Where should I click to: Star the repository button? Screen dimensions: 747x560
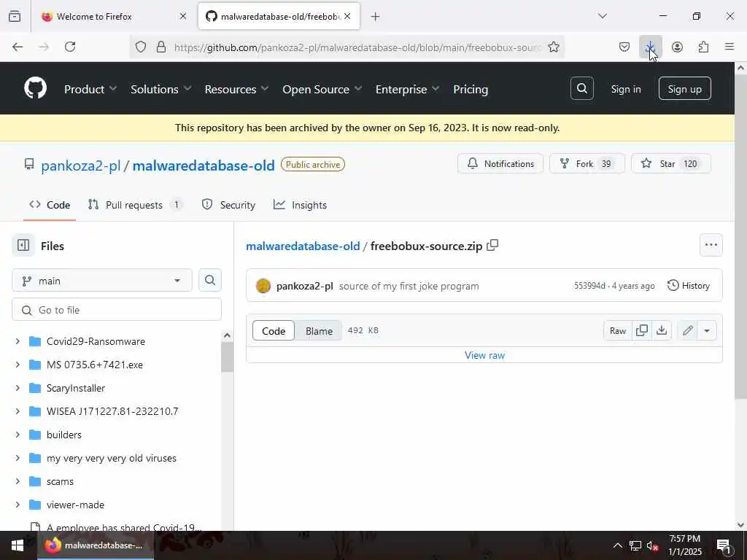[671, 163]
